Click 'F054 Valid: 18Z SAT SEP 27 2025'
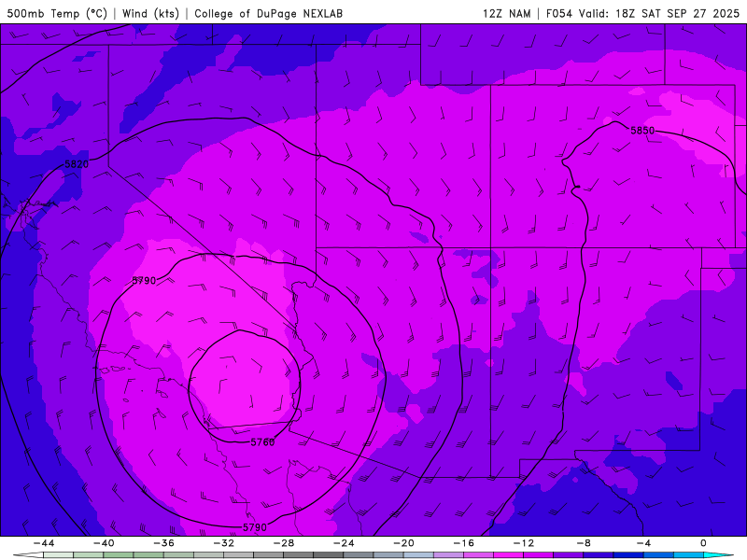The image size is (747, 560). (x=642, y=13)
